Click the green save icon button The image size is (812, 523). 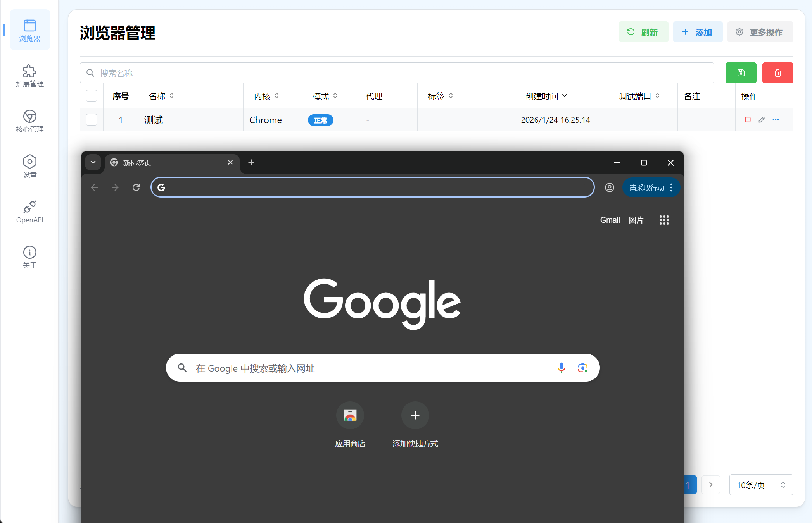coord(741,73)
